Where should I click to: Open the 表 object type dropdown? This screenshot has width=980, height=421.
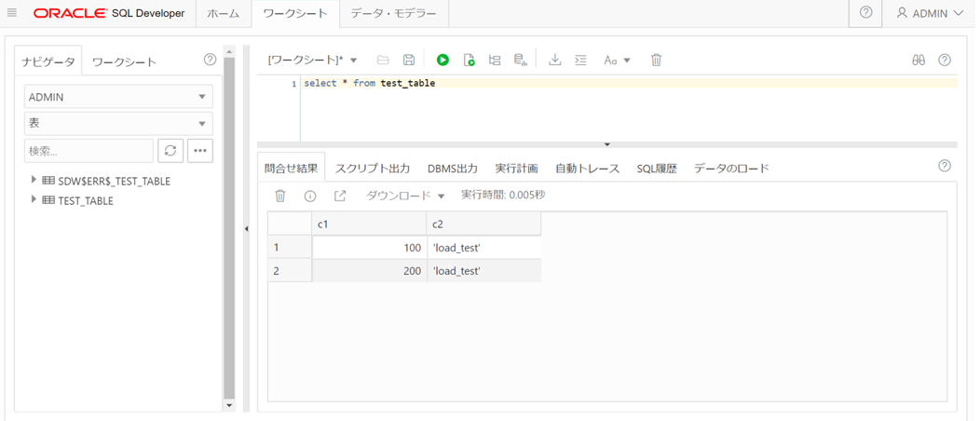coord(118,124)
